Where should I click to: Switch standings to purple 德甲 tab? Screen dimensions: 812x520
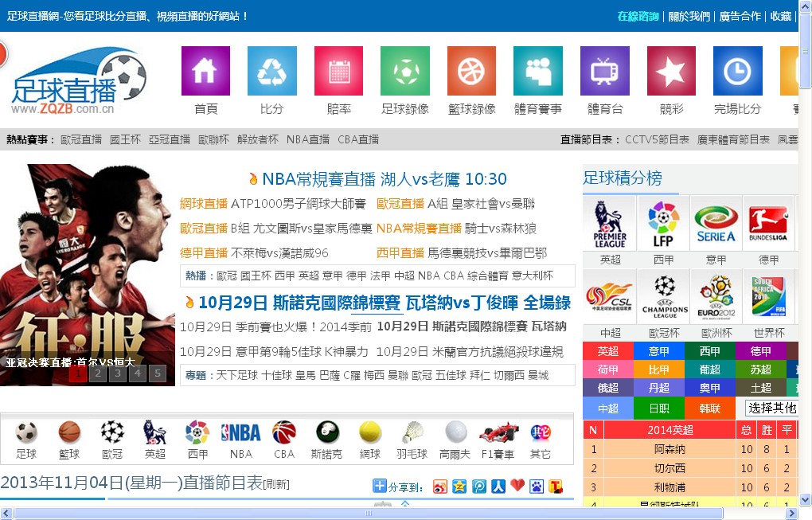[x=761, y=351]
